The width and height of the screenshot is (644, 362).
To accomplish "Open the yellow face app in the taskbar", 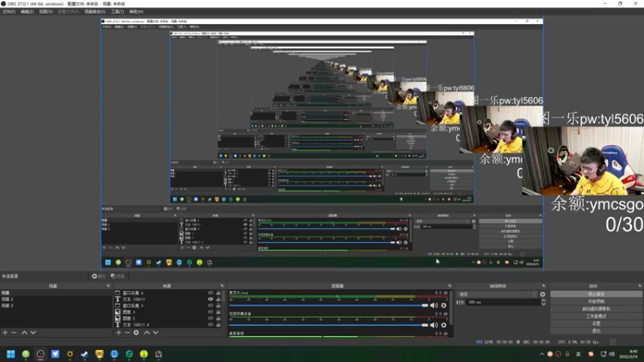I will click(99, 354).
